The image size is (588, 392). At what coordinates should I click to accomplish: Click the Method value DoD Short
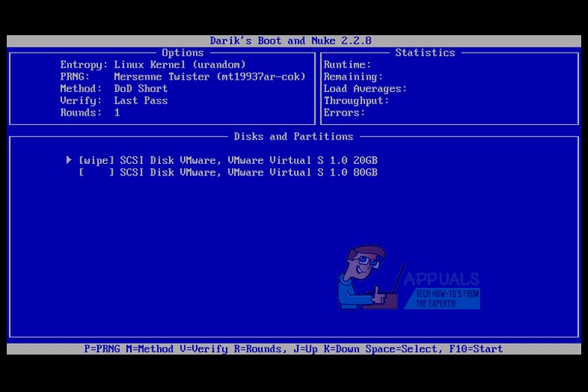coord(141,89)
